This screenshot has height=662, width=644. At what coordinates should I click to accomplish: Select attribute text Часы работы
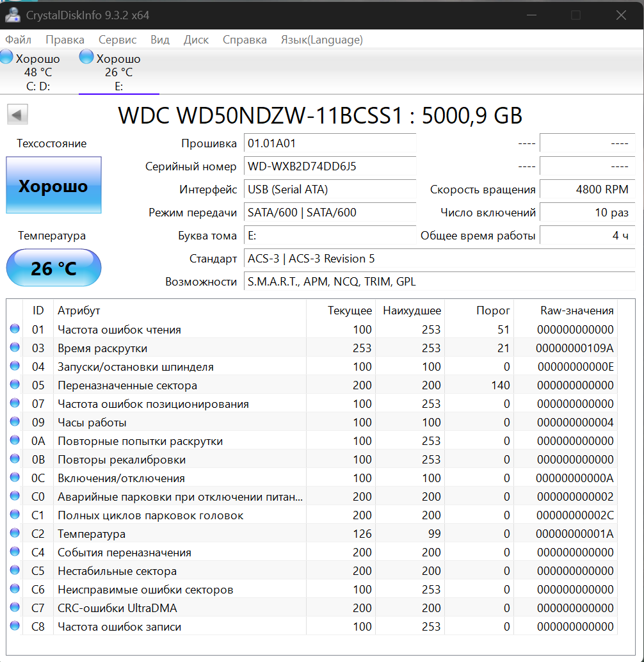pos(92,423)
